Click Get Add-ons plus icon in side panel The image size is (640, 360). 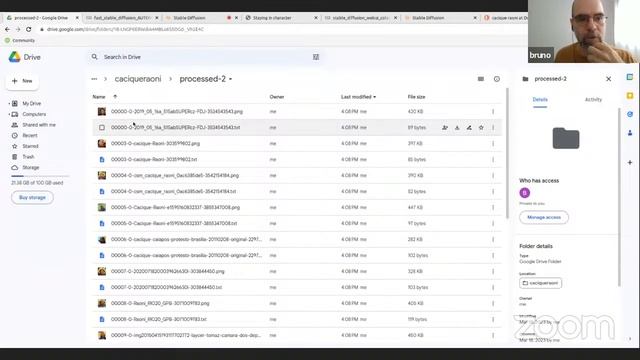[630, 162]
